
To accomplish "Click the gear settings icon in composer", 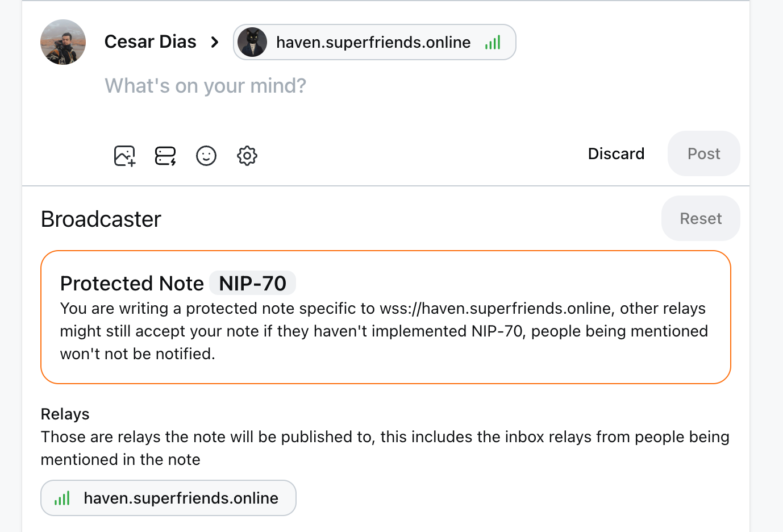I will 247,155.
